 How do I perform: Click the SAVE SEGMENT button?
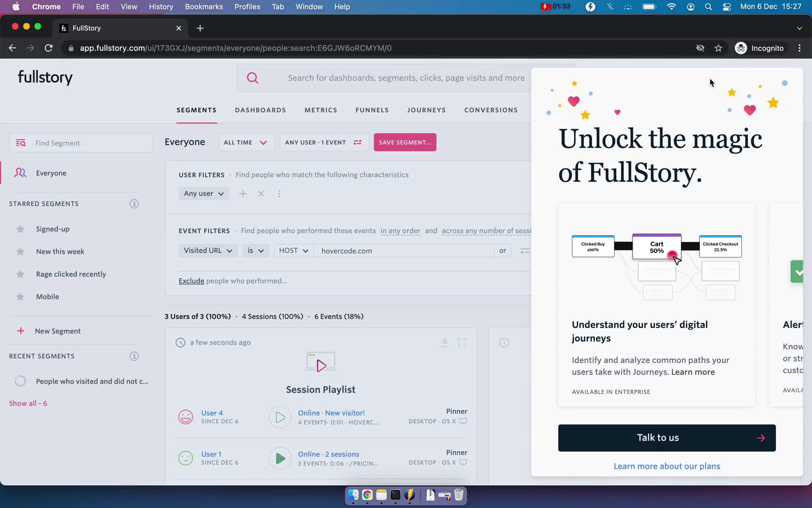405,142
